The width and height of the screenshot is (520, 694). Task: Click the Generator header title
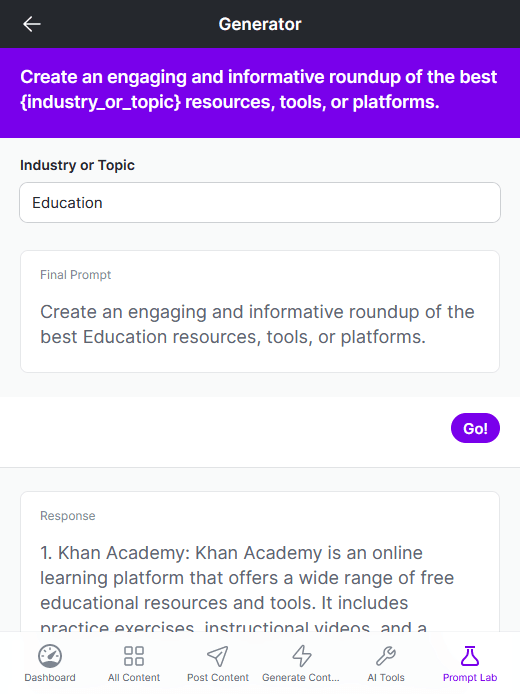(x=260, y=24)
